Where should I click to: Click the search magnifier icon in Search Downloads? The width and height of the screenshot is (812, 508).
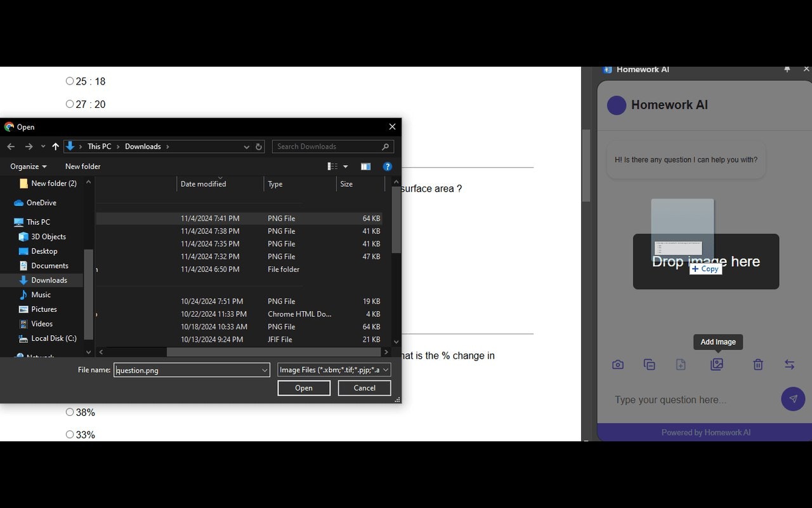(385, 147)
